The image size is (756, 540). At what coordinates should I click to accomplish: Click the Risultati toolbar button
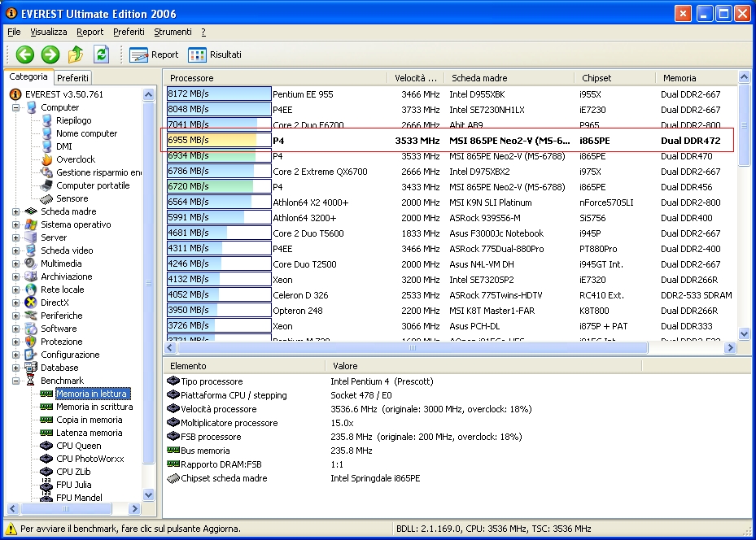[x=215, y=55]
